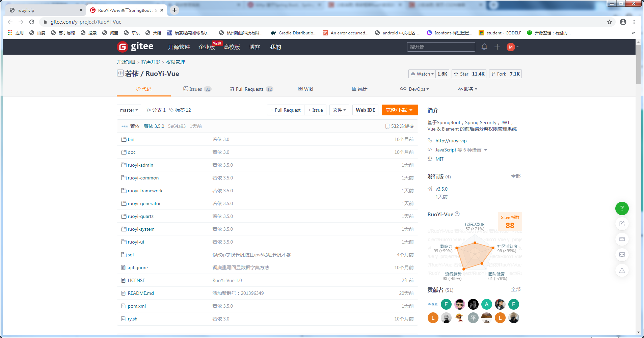644x338 pixels.
Task: Expand the master branch dropdown
Action: (x=129, y=110)
